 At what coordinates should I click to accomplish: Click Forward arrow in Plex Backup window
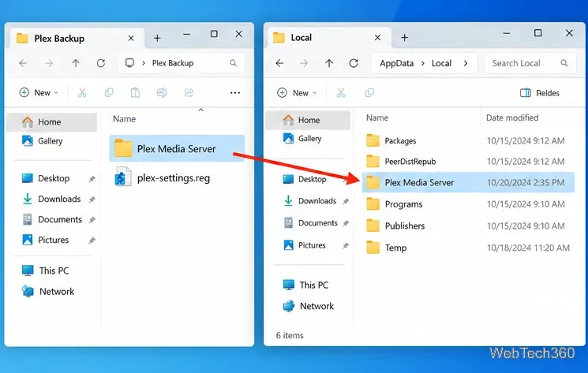point(49,63)
